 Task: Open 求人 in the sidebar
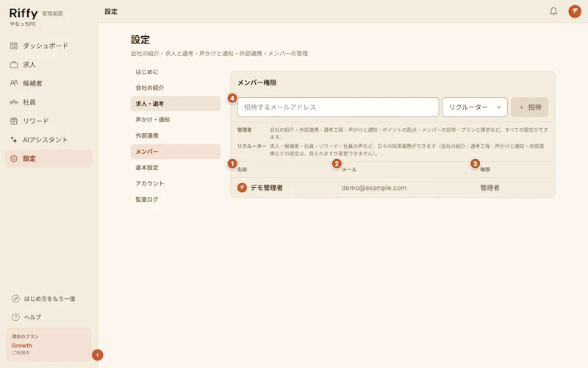[49, 65]
